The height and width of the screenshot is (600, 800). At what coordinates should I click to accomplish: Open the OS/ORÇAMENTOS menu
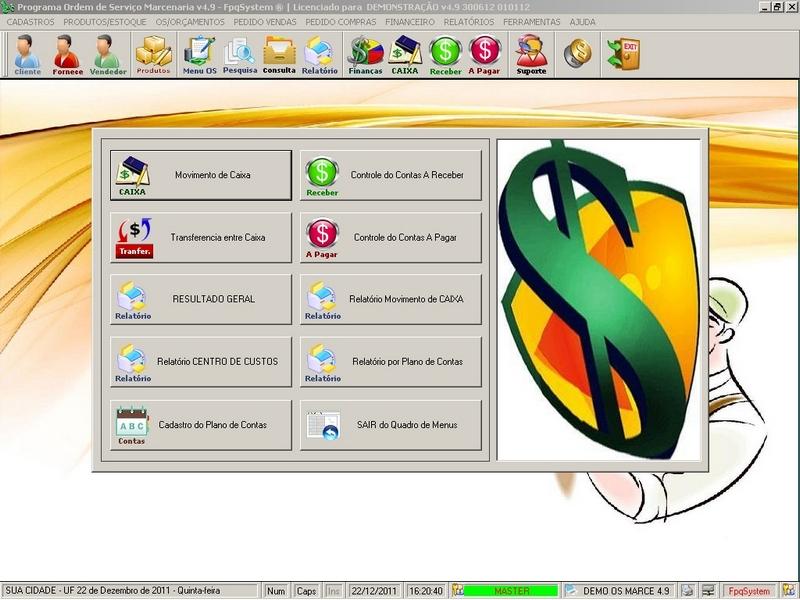(x=190, y=22)
